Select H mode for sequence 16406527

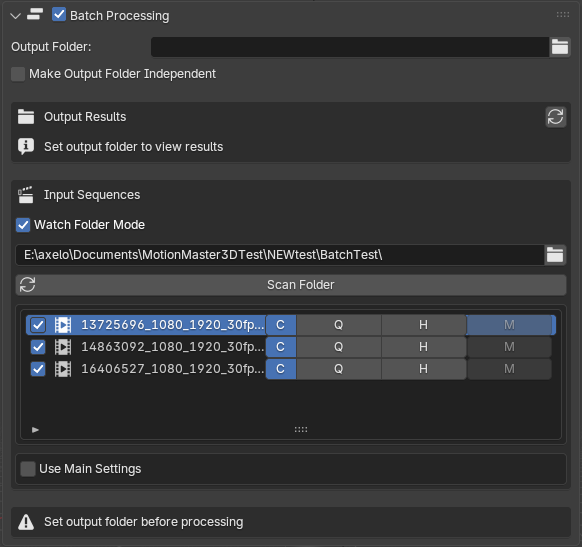click(424, 369)
